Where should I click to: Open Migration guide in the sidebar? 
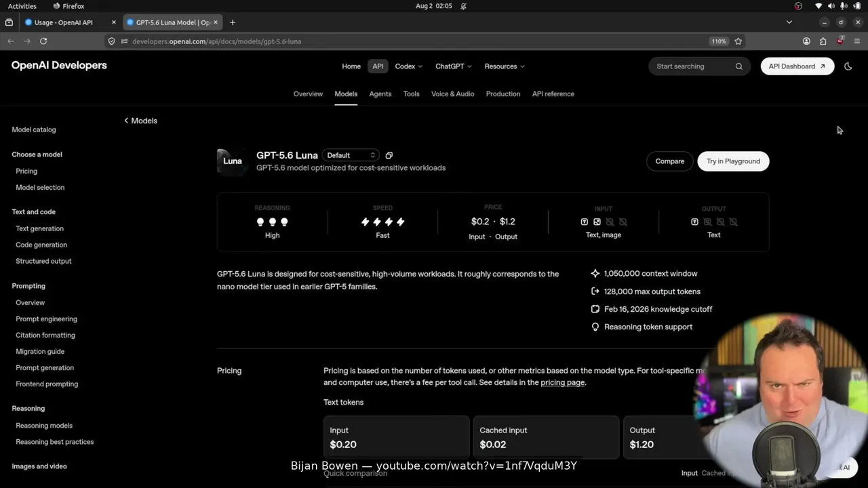[40, 352]
